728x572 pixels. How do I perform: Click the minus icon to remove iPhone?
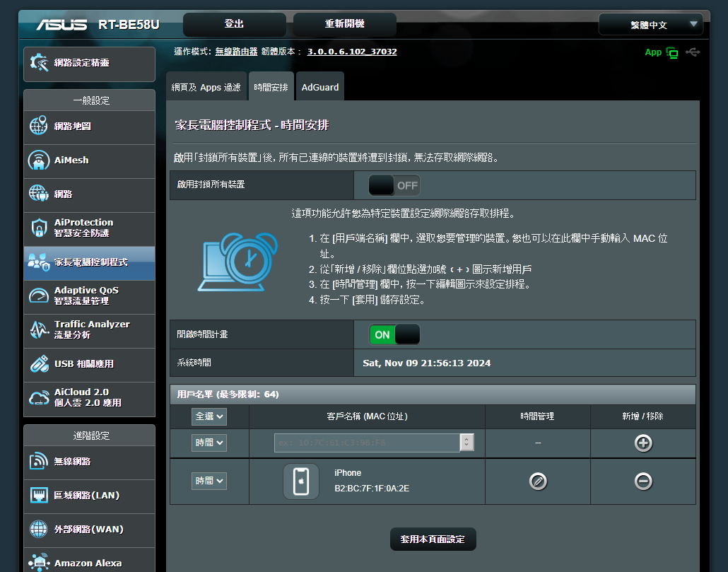click(643, 481)
